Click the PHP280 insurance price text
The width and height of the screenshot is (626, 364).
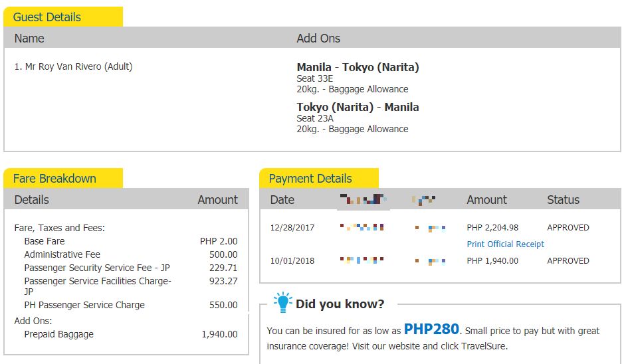pyautogui.click(x=431, y=329)
